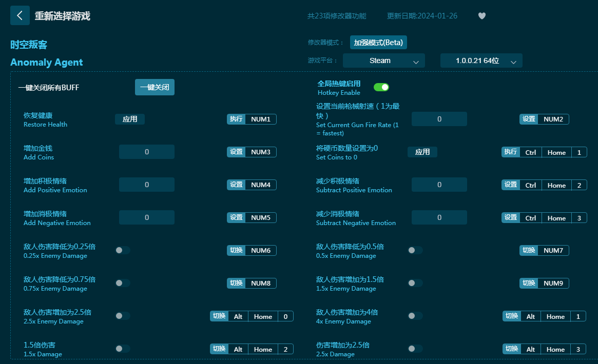Click 重新选择游戏 to reselect game
Viewport: 598px width, 364px height.
pos(62,16)
